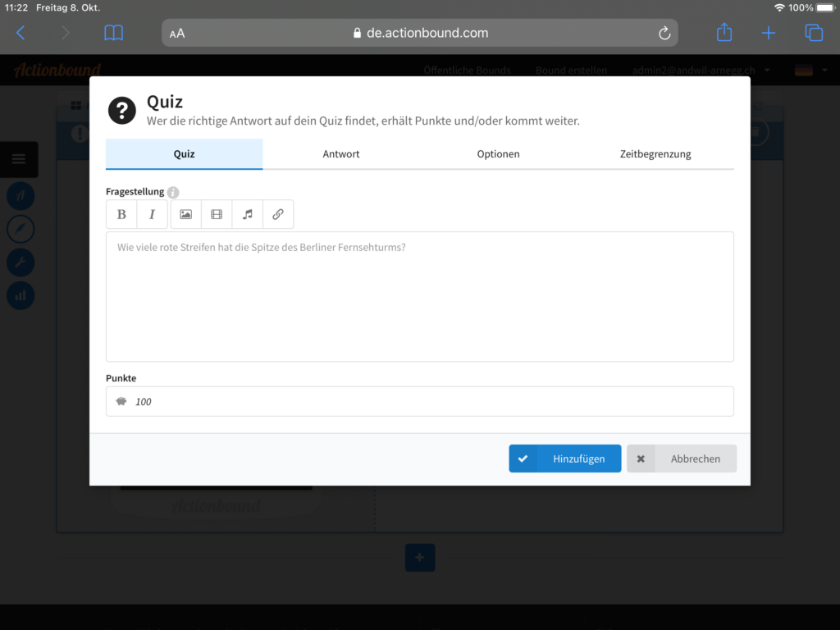This screenshot has height=630, width=840.
Task: Click the Hinzufügen button
Action: [x=564, y=459]
